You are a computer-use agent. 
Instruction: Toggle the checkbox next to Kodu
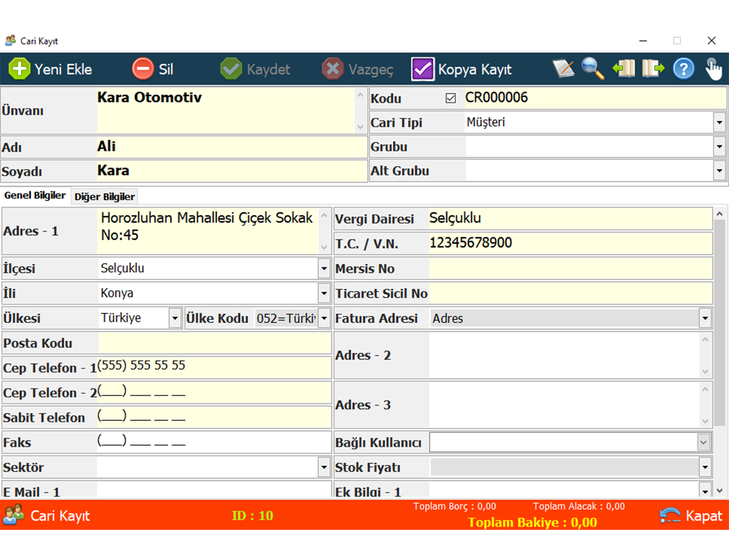[x=450, y=98]
